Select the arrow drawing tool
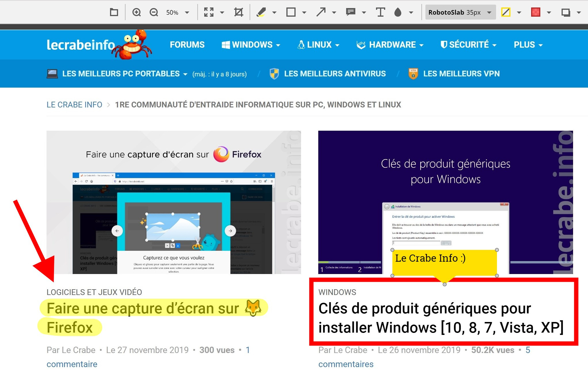 click(321, 12)
